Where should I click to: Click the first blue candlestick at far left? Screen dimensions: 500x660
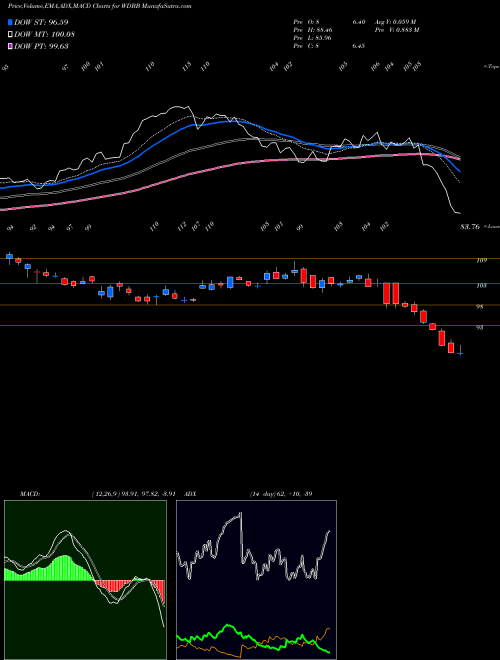click(9, 257)
